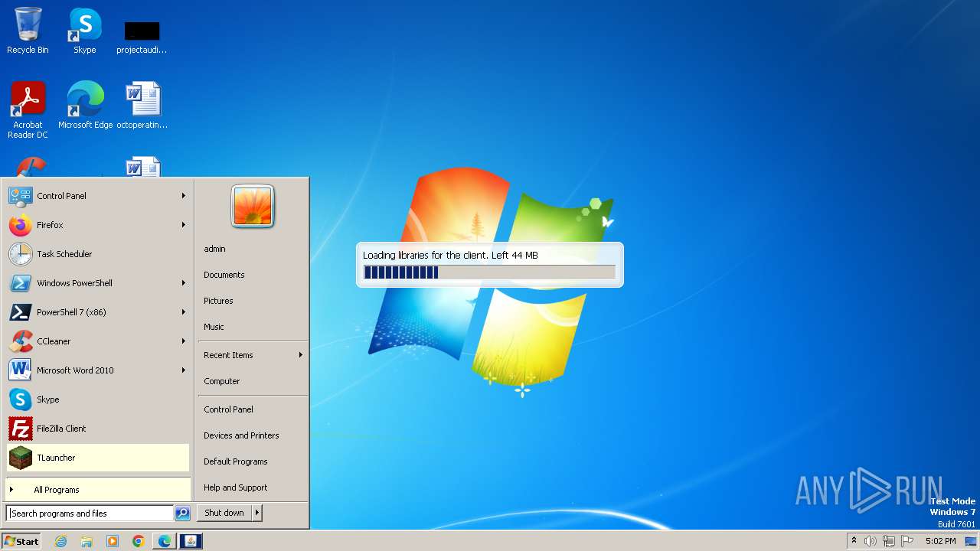The width and height of the screenshot is (980, 551).
Task: Open Devices and Printers
Action: [x=241, y=435]
